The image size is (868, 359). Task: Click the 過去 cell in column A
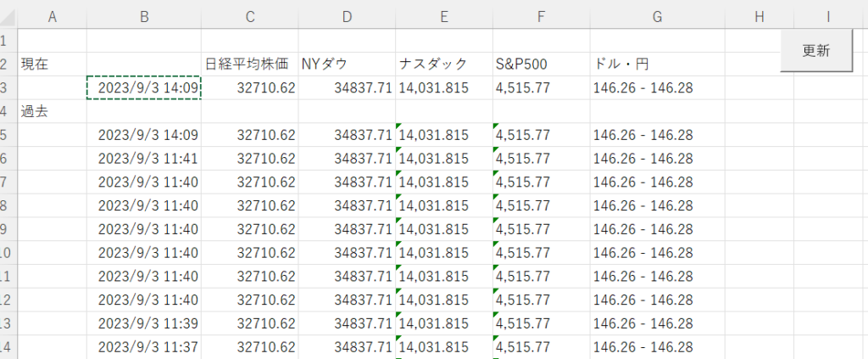[x=52, y=111]
